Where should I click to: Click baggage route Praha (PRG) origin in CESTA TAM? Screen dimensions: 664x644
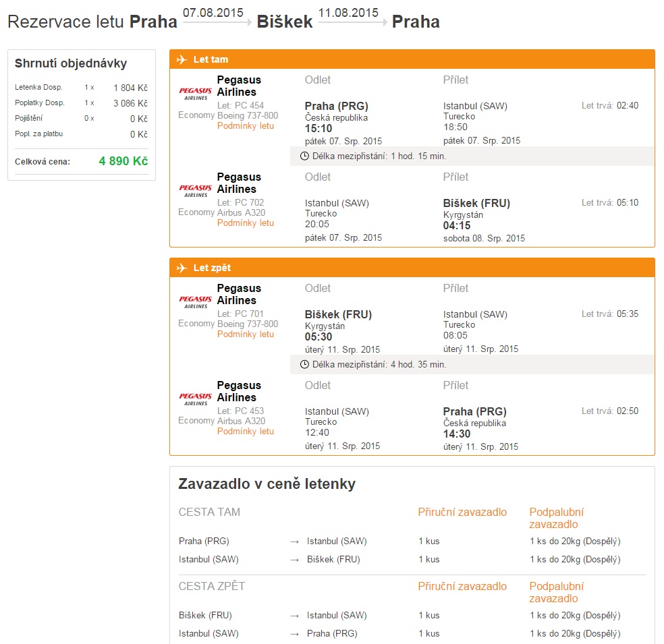[204, 541]
